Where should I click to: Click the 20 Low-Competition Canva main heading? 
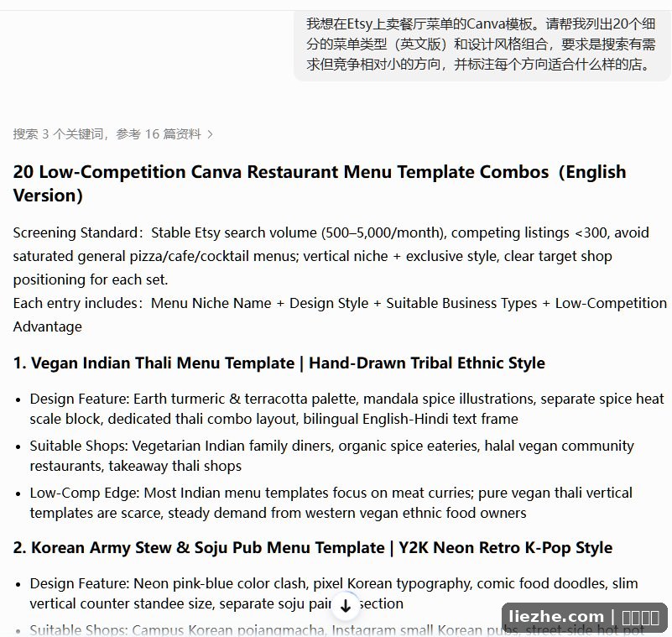[320, 184]
